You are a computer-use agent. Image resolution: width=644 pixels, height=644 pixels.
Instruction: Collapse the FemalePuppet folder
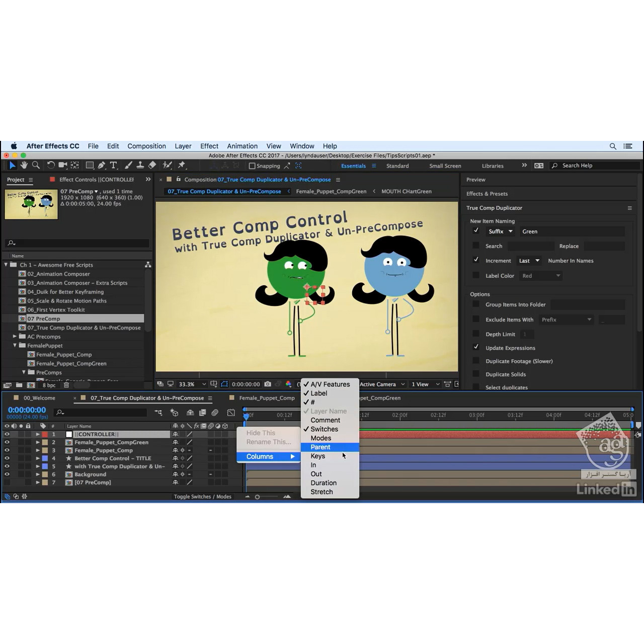click(15, 345)
